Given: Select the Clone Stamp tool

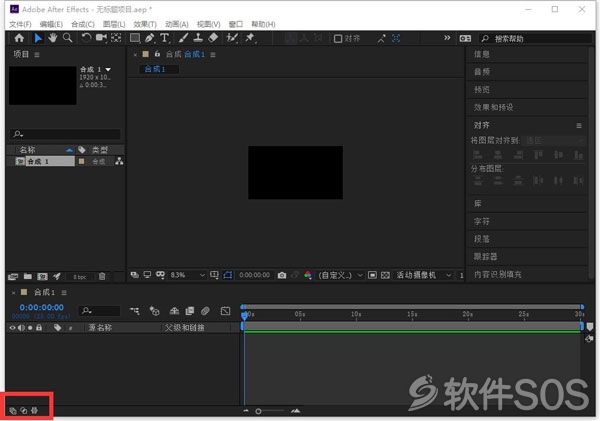Looking at the screenshot, I should [x=198, y=38].
